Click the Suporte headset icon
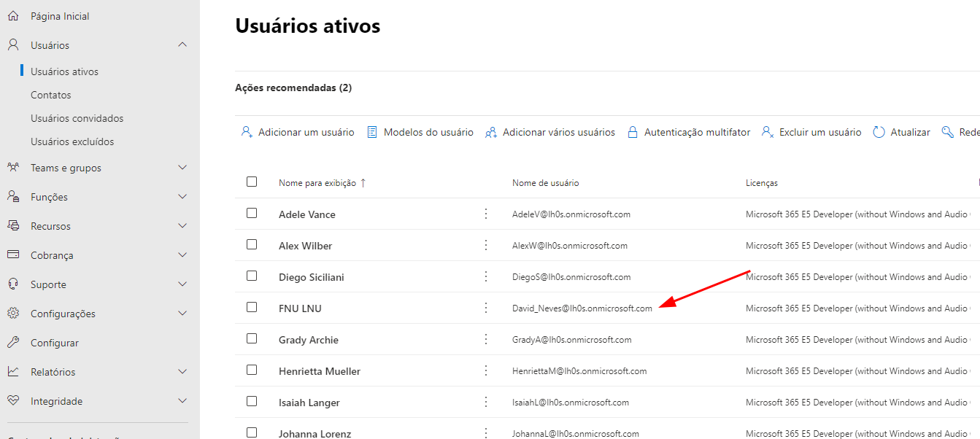The height and width of the screenshot is (439, 980). pos(13,284)
